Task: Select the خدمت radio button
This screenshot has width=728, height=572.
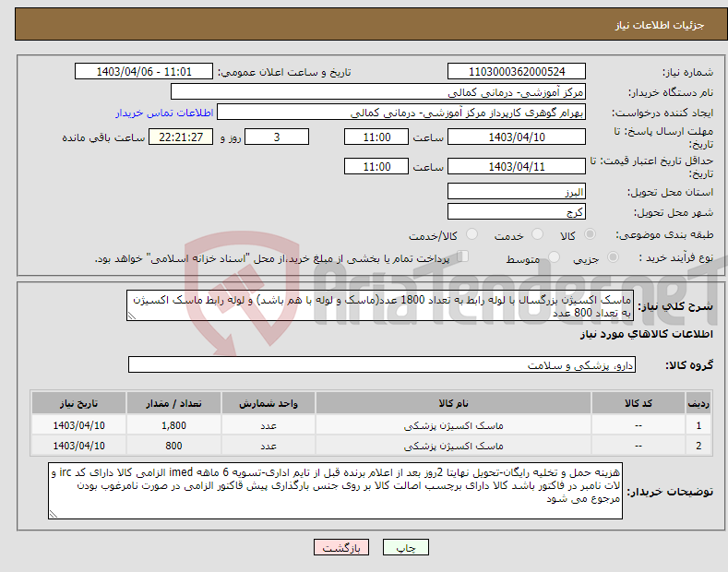Action: (537, 234)
